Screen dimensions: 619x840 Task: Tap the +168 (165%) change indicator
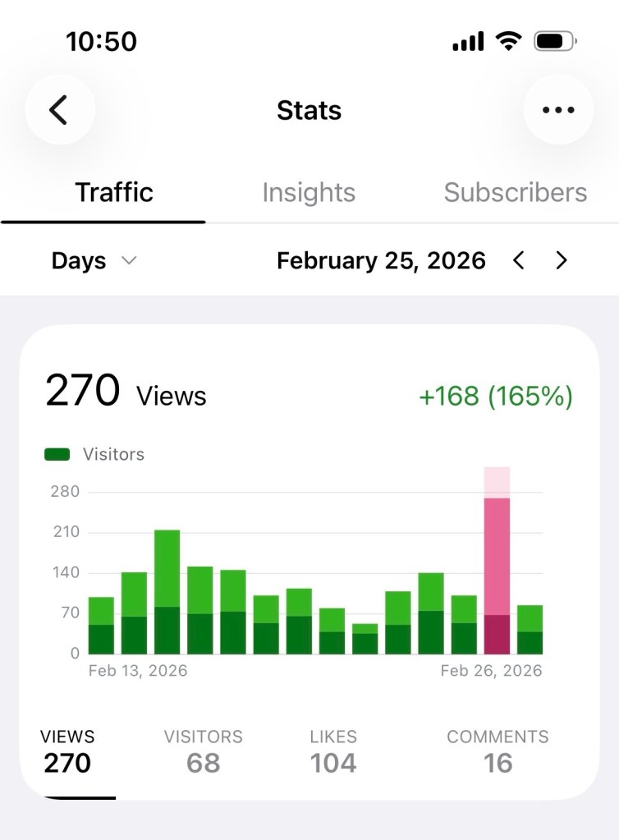coord(495,397)
